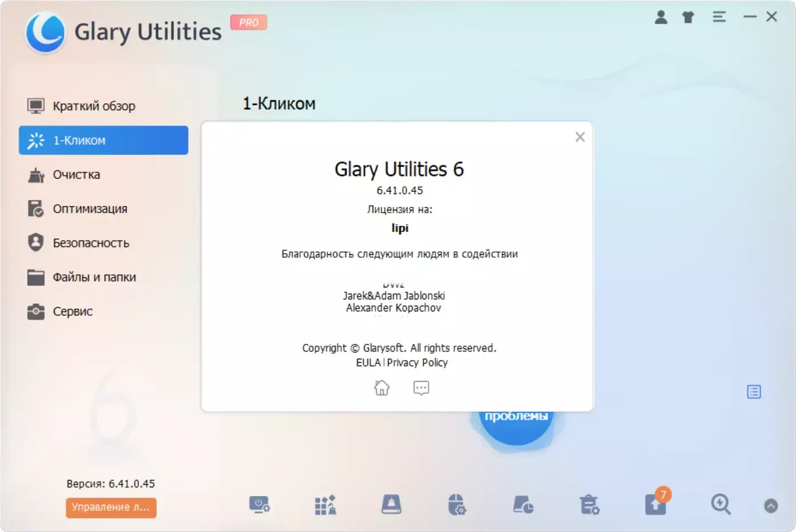Click the 1-Кликом page heading
The height and width of the screenshot is (532, 796).
(x=279, y=104)
